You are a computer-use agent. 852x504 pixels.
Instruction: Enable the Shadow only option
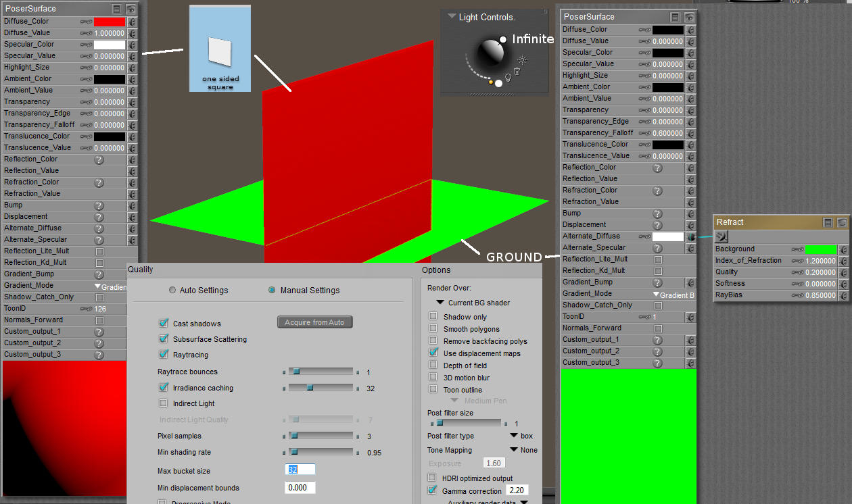(x=433, y=316)
